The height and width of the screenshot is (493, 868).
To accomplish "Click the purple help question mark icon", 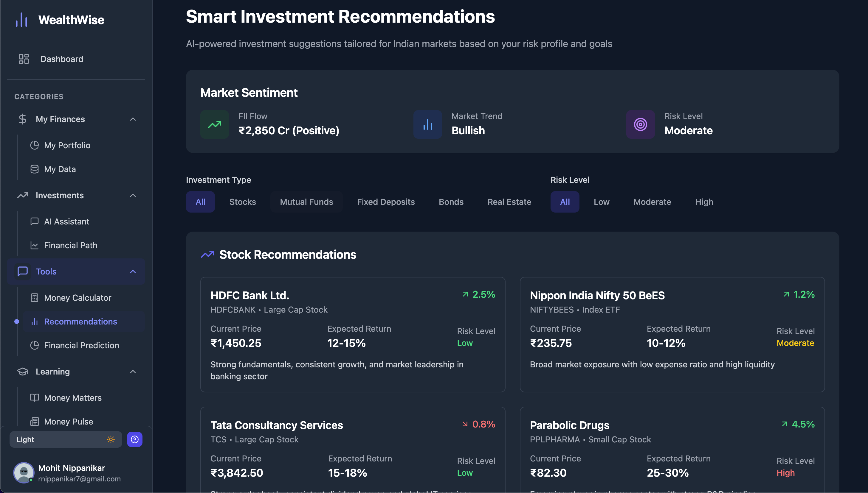I will (134, 439).
